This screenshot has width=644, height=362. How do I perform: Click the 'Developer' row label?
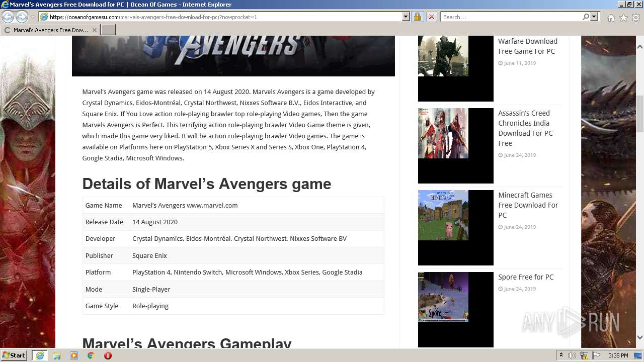point(100,238)
